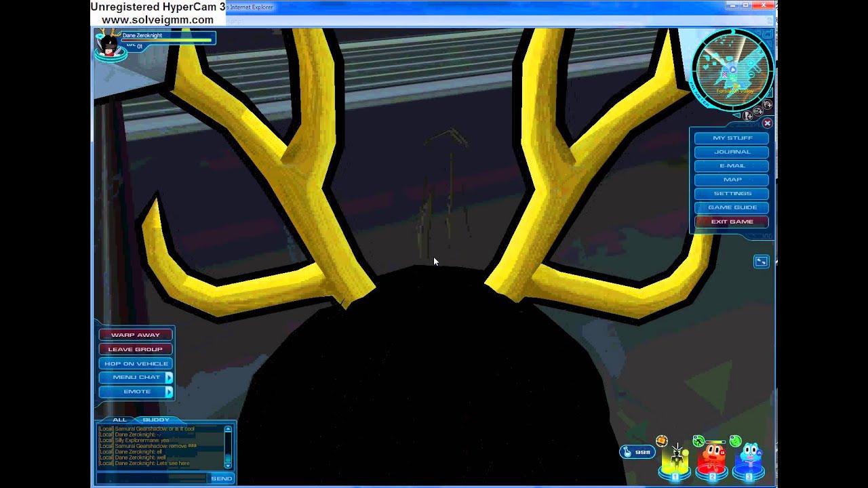Click the right plus icon under minimap
Viewport: 868px width, 488px height.
(768, 104)
